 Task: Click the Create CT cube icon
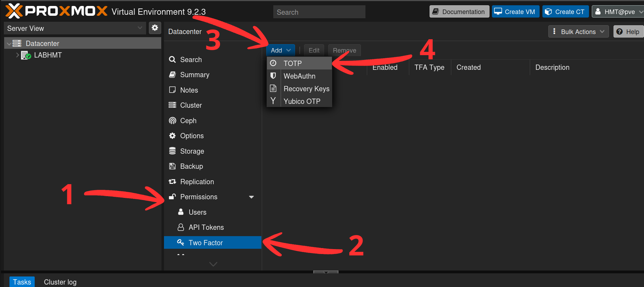click(548, 12)
